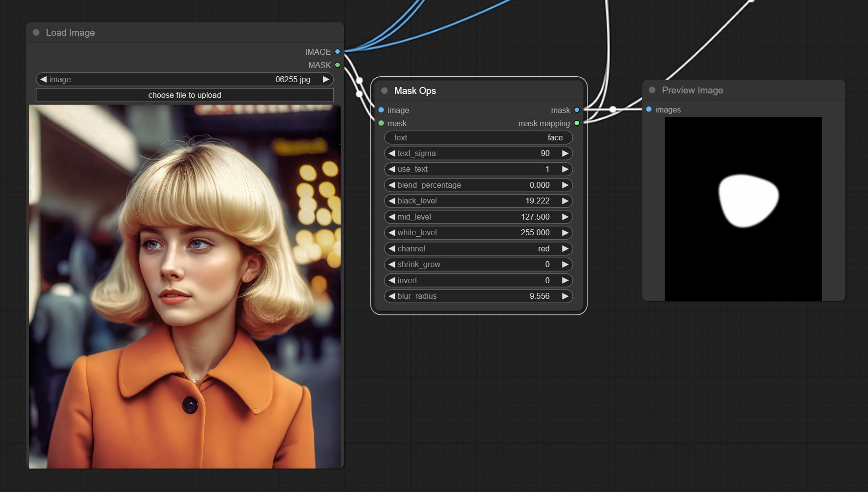The height and width of the screenshot is (492, 868).
Task: Switch channel to next option with right arrow
Action: click(565, 248)
